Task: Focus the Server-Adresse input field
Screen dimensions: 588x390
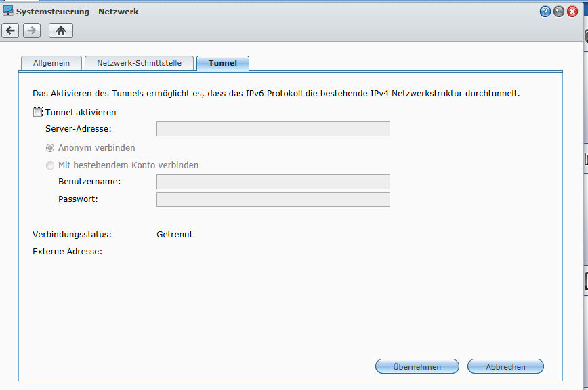Action: (273, 129)
